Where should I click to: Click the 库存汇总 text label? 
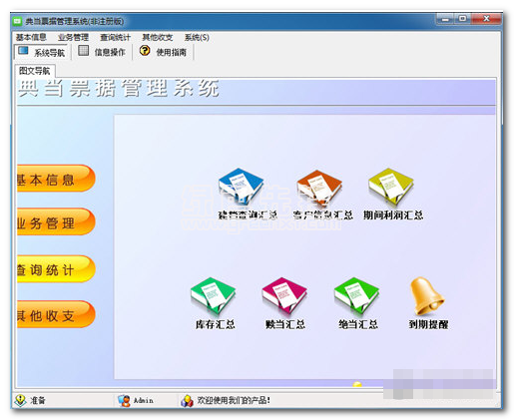[x=215, y=324]
